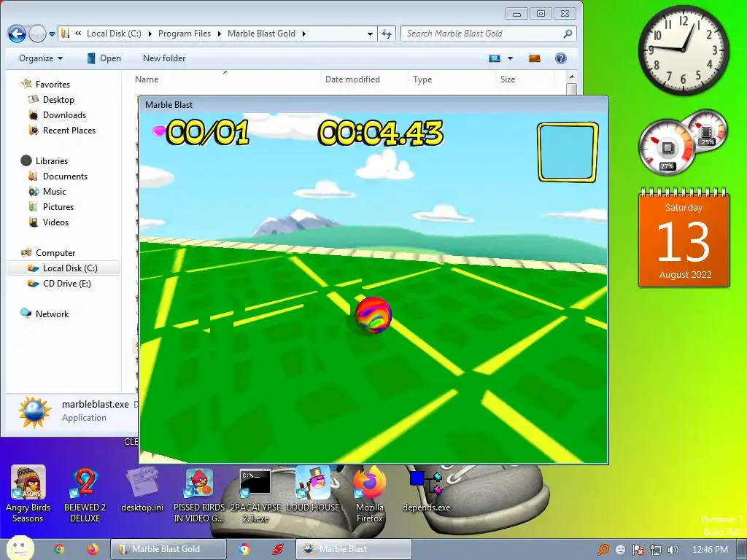Switch to Marble Blast Gold taskbar button

click(168, 549)
